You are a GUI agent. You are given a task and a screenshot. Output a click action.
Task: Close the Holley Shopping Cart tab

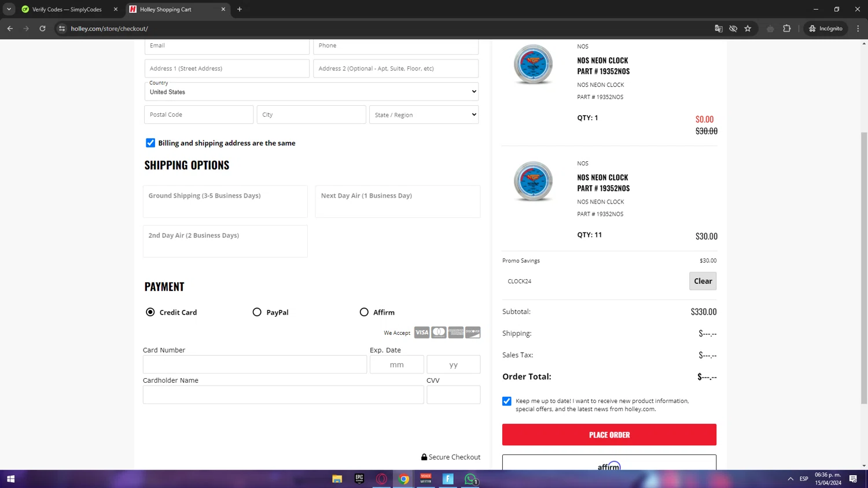click(x=223, y=9)
